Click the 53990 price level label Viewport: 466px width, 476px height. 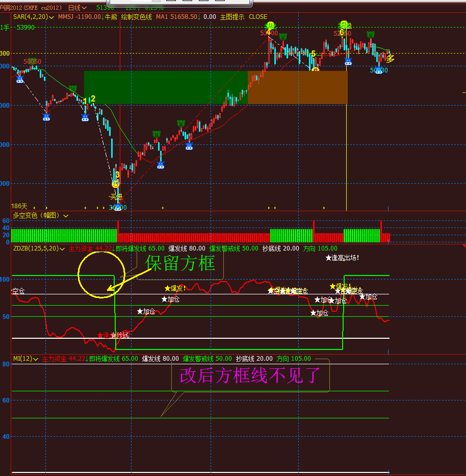[x=26, y=28]
